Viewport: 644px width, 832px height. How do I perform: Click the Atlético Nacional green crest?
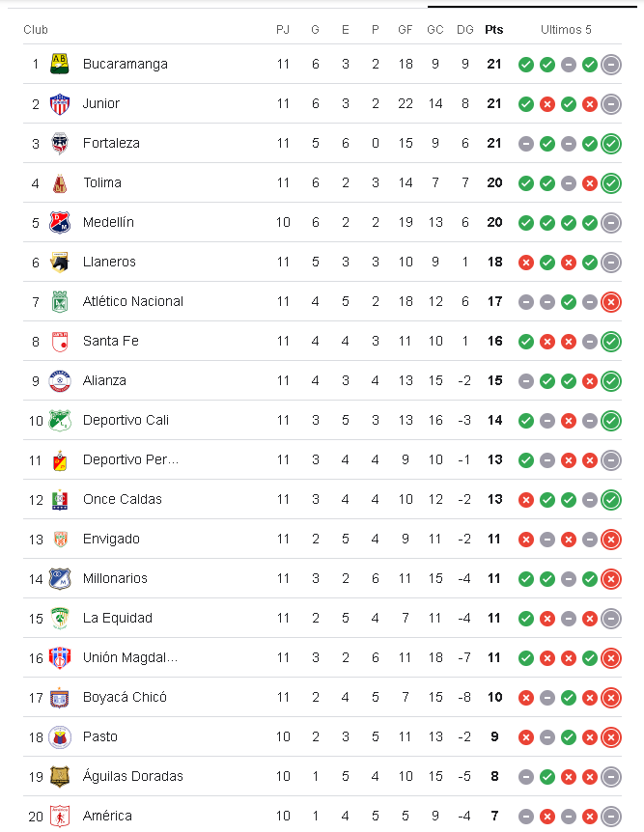point(60,301)
